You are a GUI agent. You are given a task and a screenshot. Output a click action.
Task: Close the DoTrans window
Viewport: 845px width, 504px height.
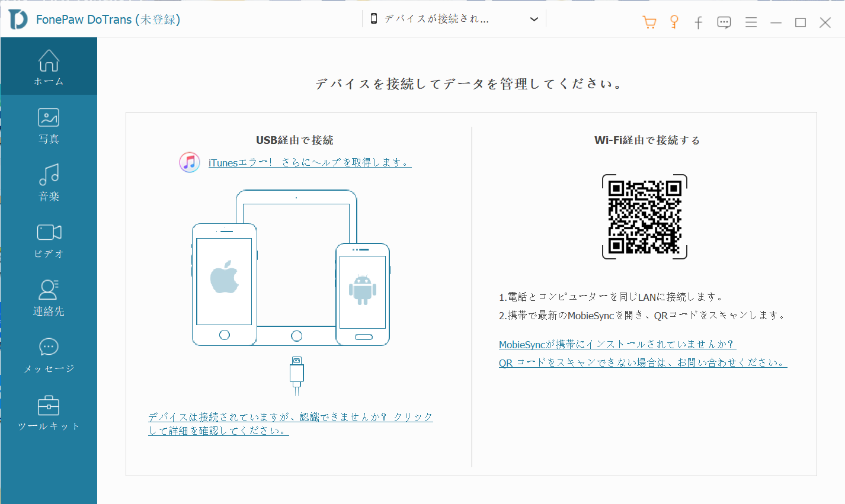click(825, 23)
